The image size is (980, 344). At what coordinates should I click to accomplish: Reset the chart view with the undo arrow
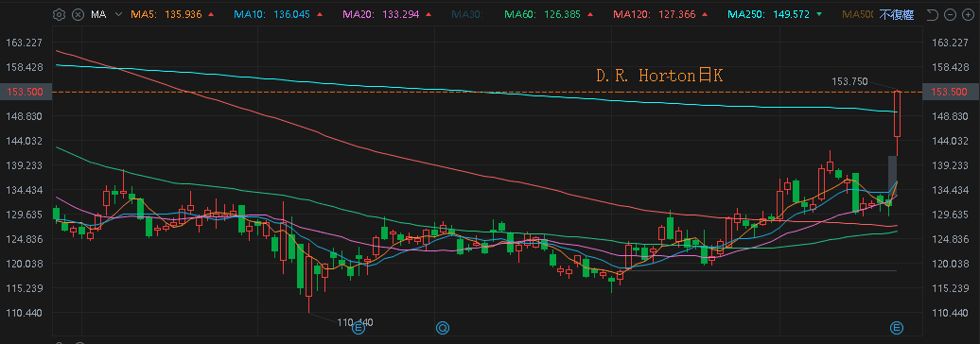click(932, 14)
